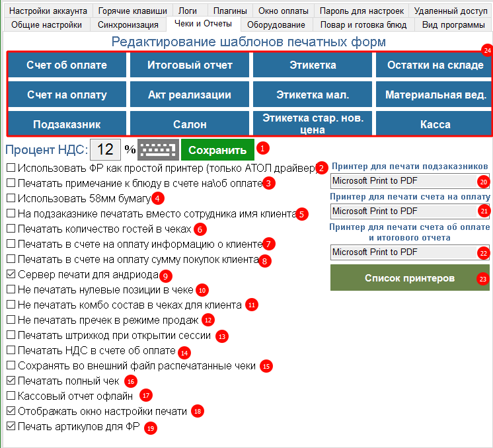Viewport: 493px width, 448px height.
Task: Uncheck Печатать полный чек
Action: [11, 381]
